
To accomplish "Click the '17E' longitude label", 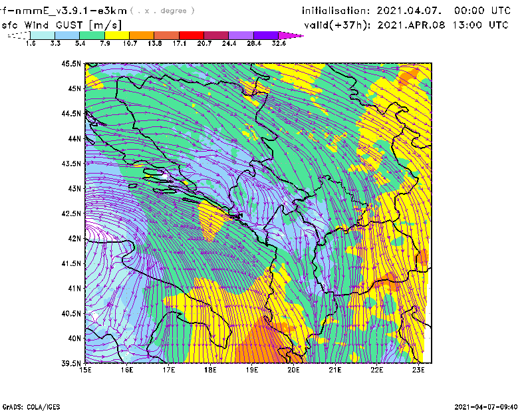I will pyautogui.click(x=169, y=370).
